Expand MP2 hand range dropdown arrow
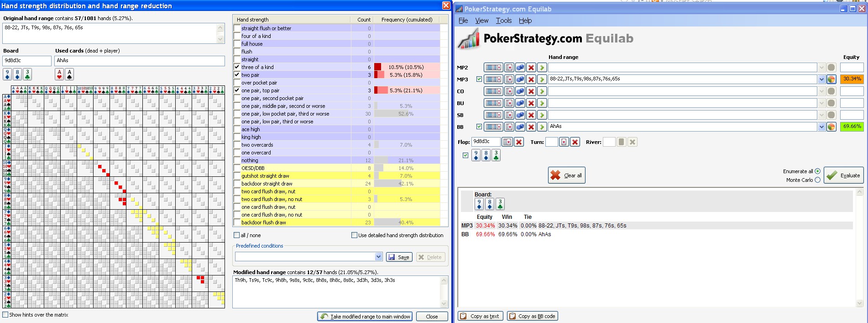The image size is (868, 323). 821,67
